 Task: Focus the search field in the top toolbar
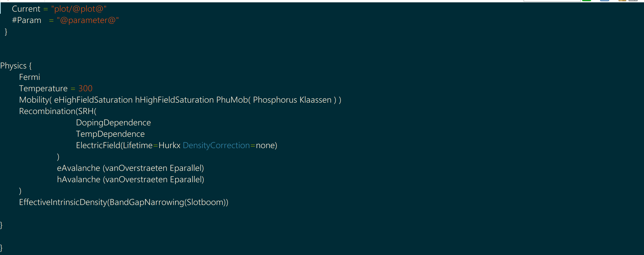tap(552, 1)
